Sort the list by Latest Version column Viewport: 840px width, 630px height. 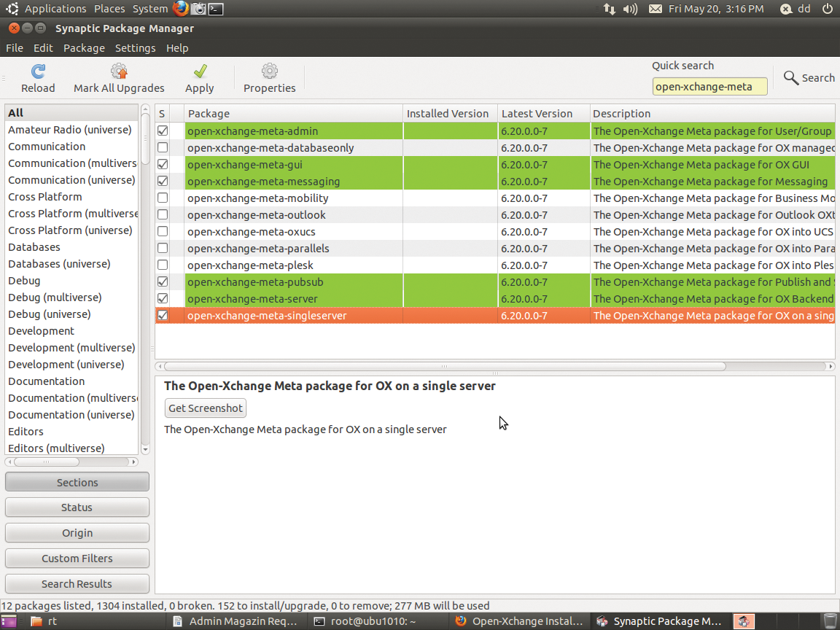(537, 114)
